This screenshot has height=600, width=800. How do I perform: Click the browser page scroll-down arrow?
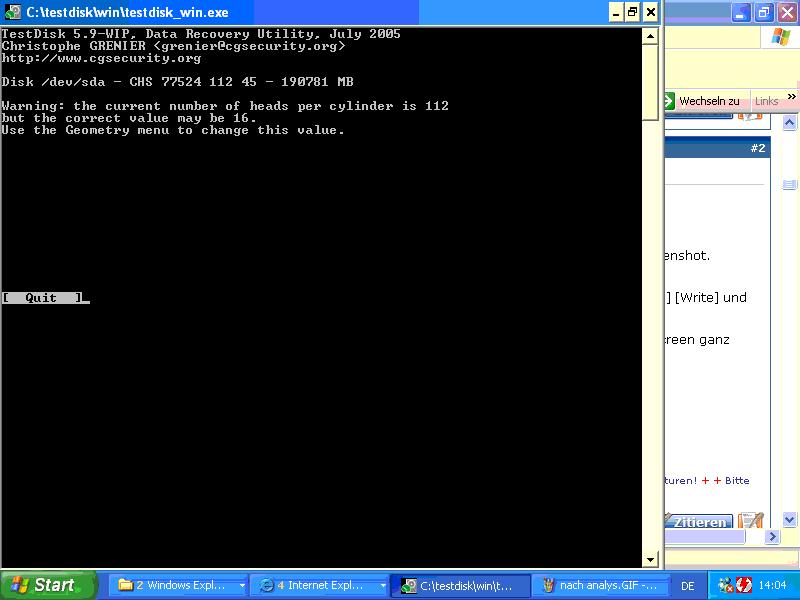[789, 520]
